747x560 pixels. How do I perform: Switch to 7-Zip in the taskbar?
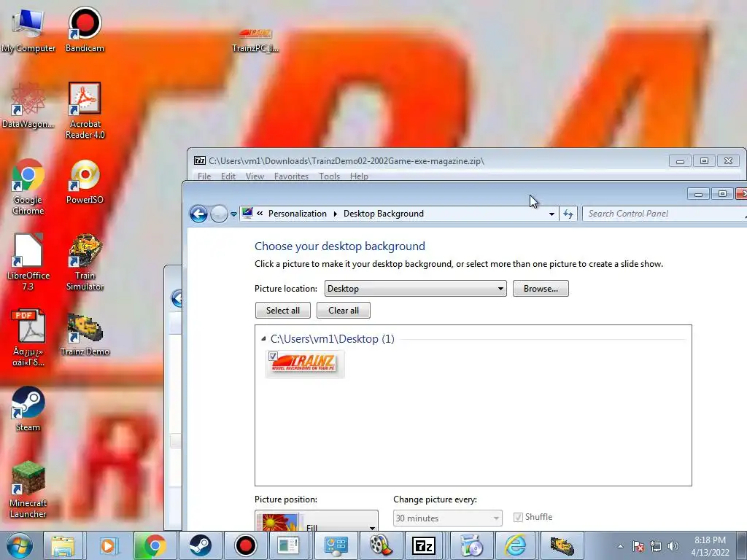coord(424,545)
